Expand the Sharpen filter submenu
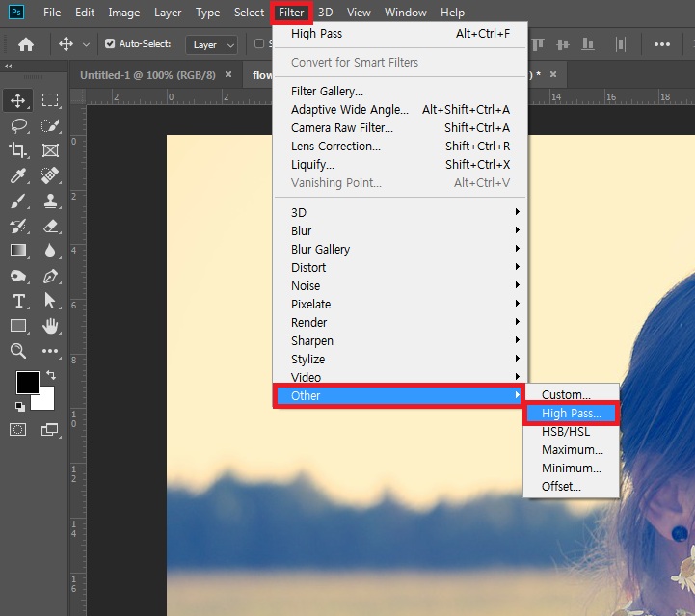The width and height of the screenshot is (695, 616). coord(400,341)
